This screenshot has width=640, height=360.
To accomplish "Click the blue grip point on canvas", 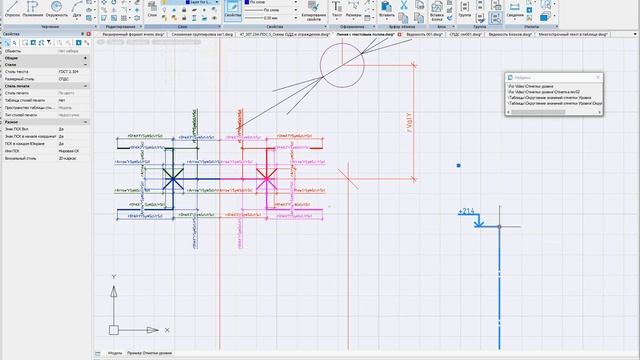I will (x=458, y=165).
